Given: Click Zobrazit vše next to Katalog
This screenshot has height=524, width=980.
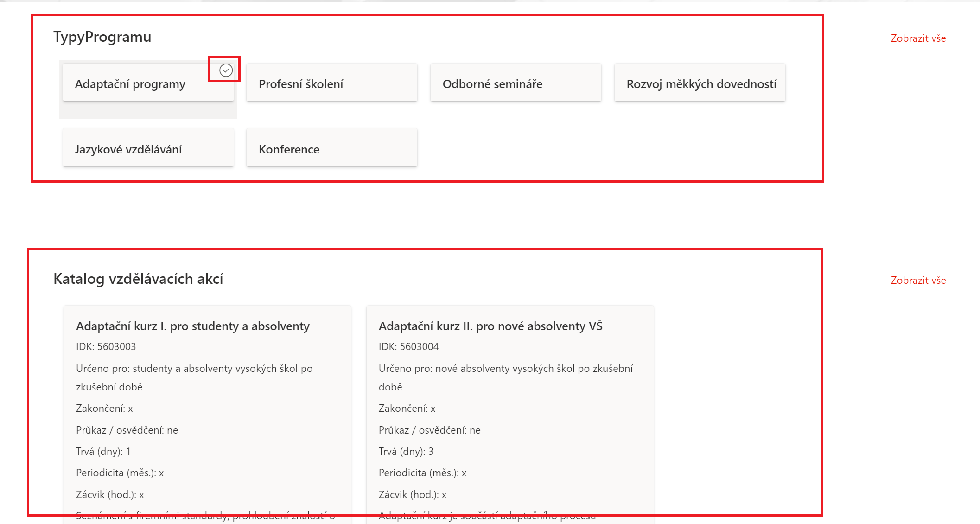Looking at the screenshot, I should 918,281.
